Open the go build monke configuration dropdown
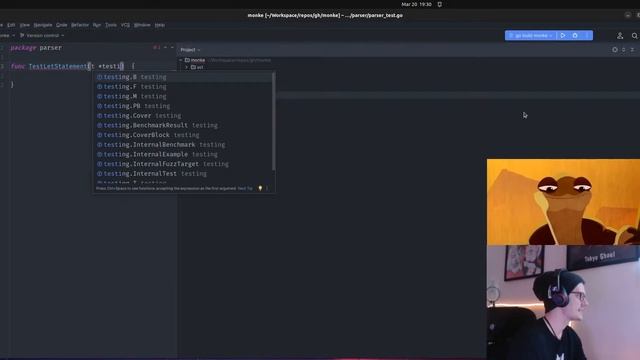The image size is (640, 360). 531,36
